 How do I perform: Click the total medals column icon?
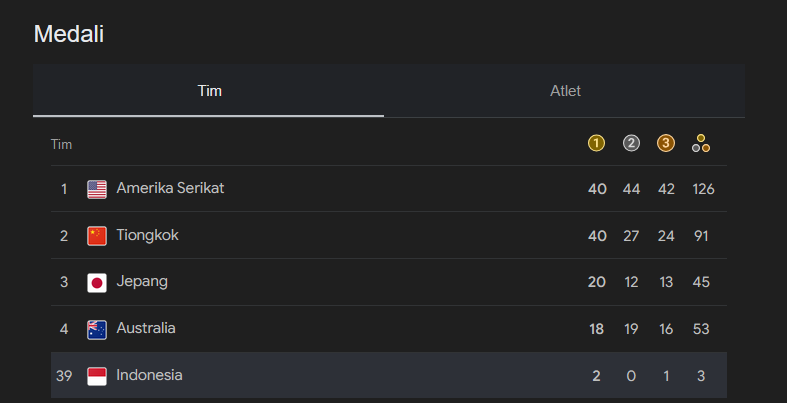(x=701, y=143)
